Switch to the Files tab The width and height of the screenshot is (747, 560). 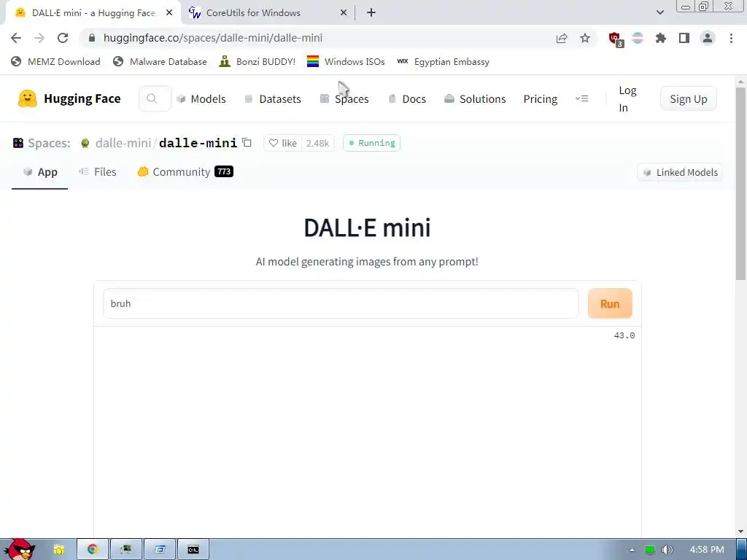pos(98,172)
